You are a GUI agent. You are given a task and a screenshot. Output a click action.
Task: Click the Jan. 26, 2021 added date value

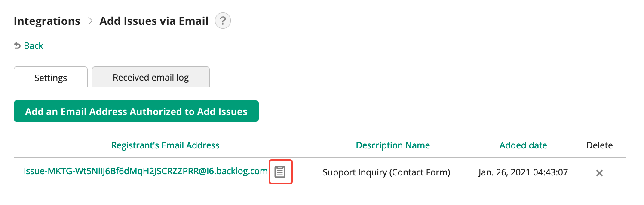pyautogui.click(x=523, y=172)
